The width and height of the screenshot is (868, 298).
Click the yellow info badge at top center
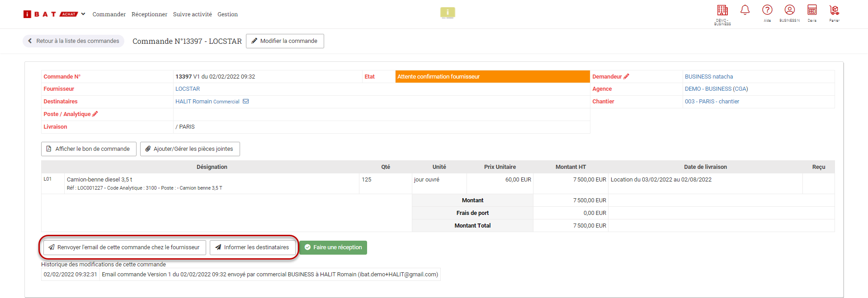click(x=448, y=13)
